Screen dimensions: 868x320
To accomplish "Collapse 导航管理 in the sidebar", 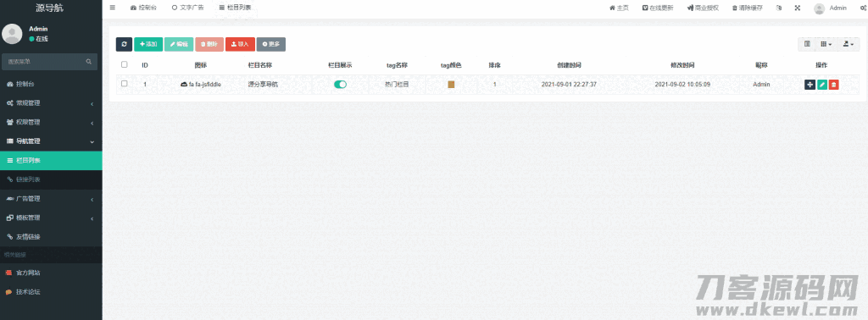I will pyautogui.click(x=51, y=141).
